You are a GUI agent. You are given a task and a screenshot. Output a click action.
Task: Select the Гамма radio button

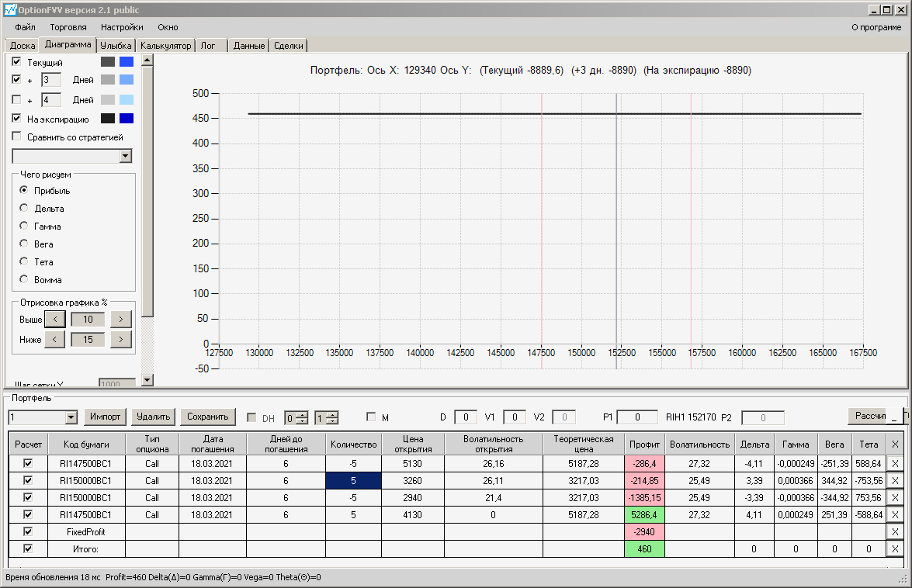24,226
